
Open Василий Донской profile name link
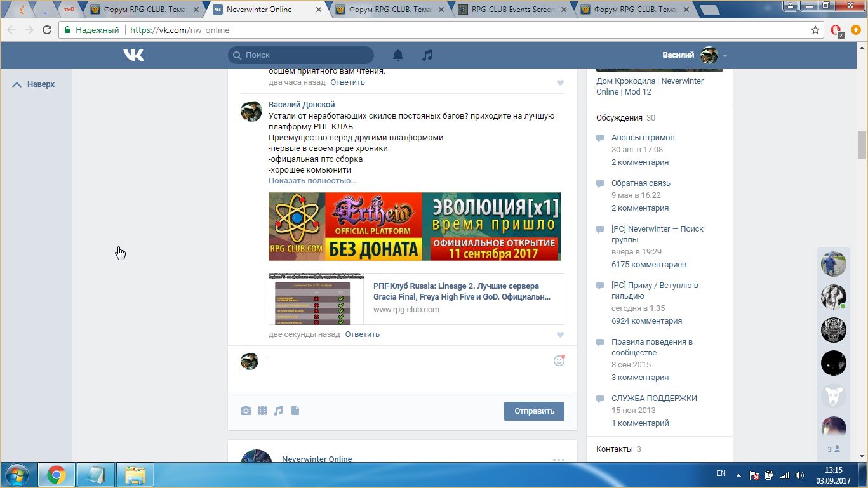click(x=302, y=105)
